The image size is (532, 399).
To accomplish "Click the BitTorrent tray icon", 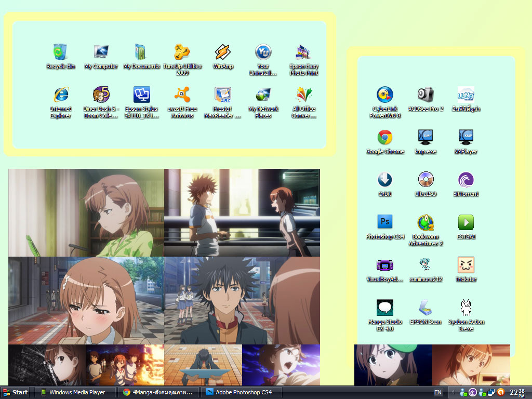I will tap(473, 392).
